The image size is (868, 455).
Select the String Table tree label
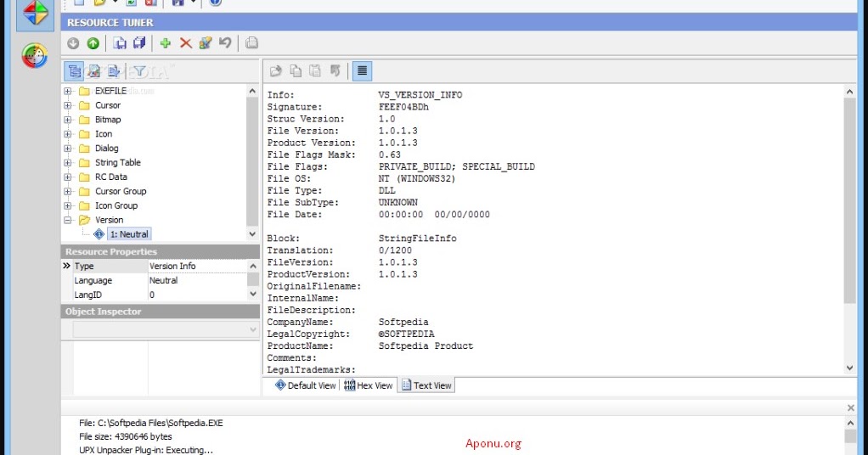click(118, 163)
